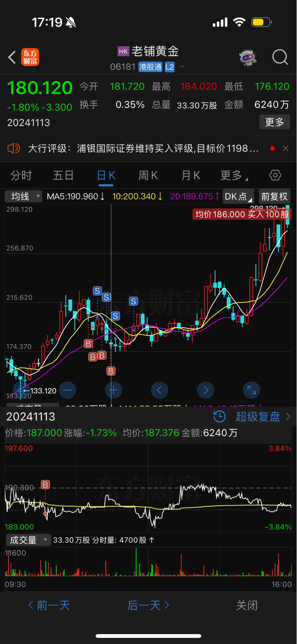This screenshot has width=297, height=644.
Task: Tap the 更多 quote details button
Action: pyautogui.click(x=275, y=122)
